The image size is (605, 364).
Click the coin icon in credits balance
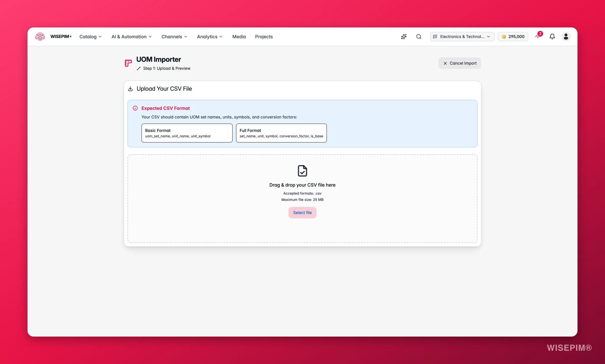[x=504, y=37]
